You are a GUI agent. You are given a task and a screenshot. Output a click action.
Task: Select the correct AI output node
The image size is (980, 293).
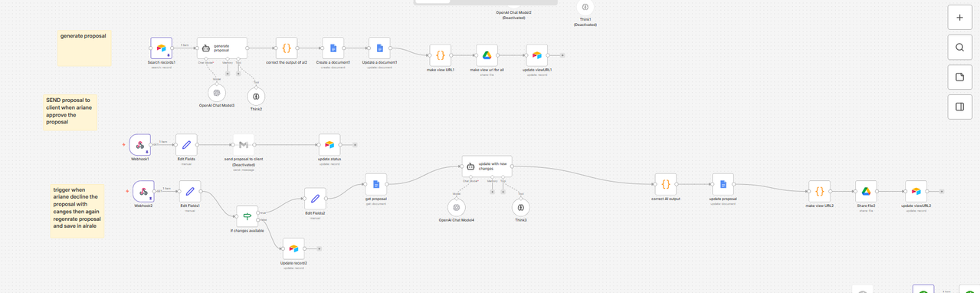(666, 184)
